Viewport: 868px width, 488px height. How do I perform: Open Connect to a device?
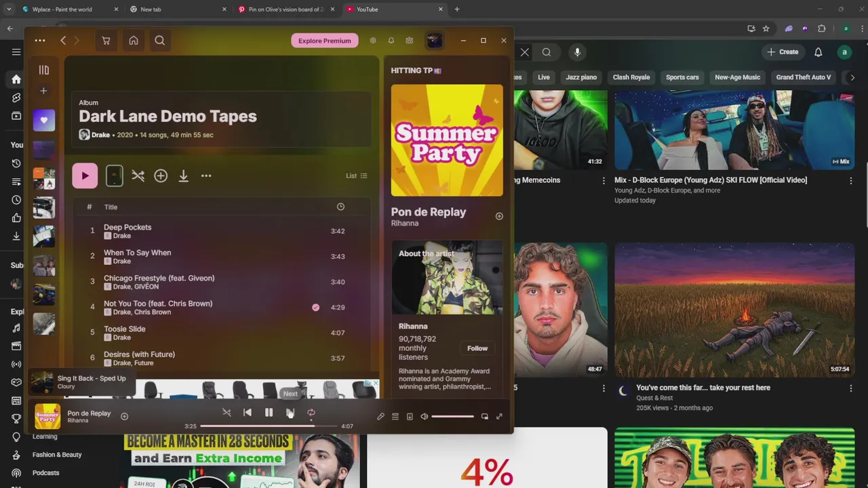410,417
